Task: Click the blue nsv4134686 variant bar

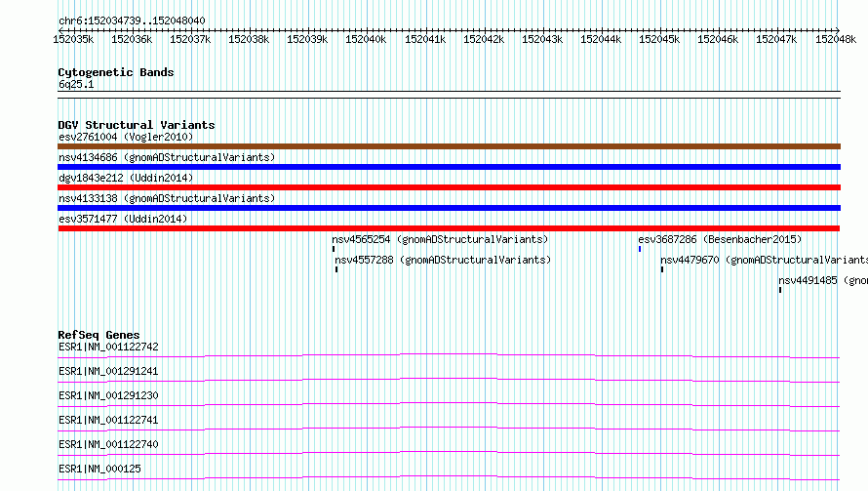Action: click(449, 167)
